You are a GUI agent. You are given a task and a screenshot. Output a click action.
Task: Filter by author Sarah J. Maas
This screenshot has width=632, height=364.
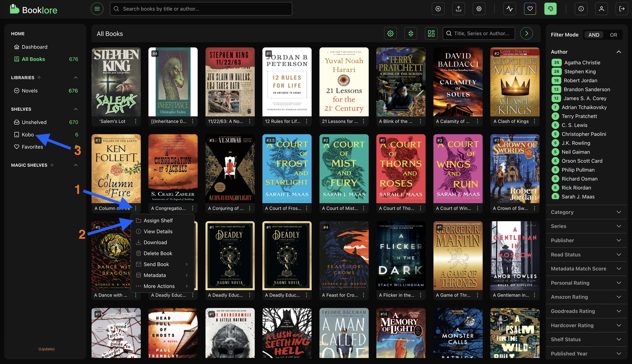(578, 197)
